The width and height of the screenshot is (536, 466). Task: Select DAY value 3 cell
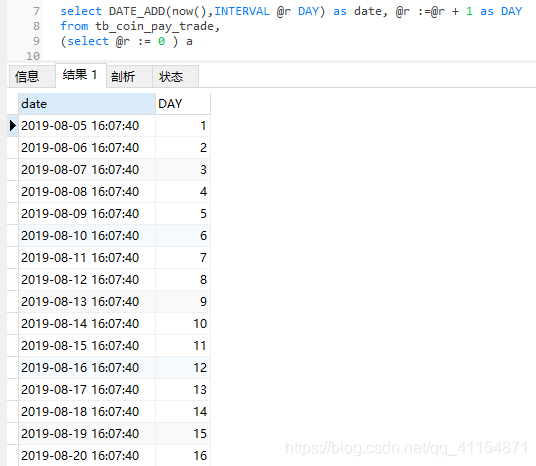(x=183, y=170)
